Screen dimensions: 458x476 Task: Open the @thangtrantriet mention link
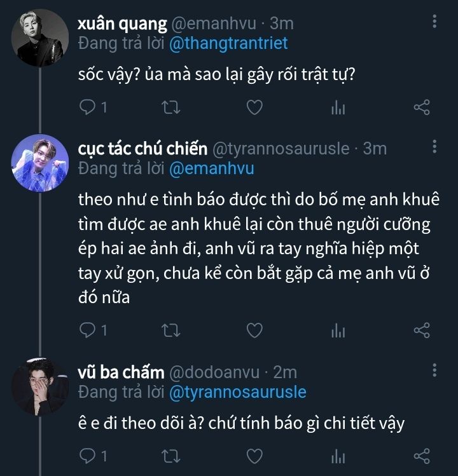(228, 43)
